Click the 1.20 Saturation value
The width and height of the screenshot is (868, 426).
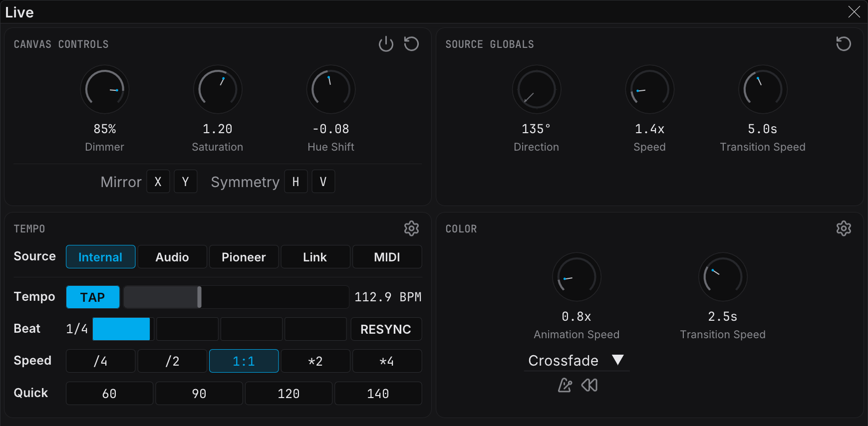coord(218,129)
